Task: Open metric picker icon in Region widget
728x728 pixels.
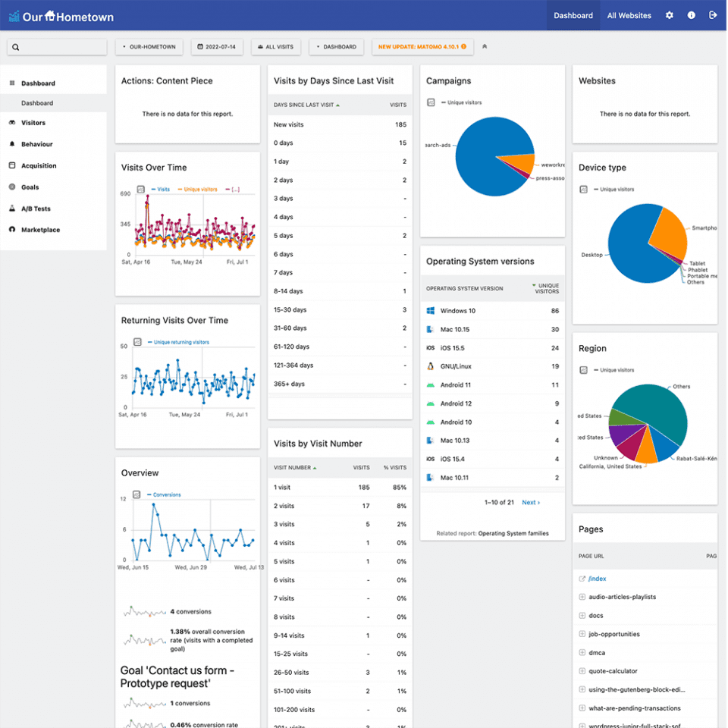Action: tap(583, 370)
